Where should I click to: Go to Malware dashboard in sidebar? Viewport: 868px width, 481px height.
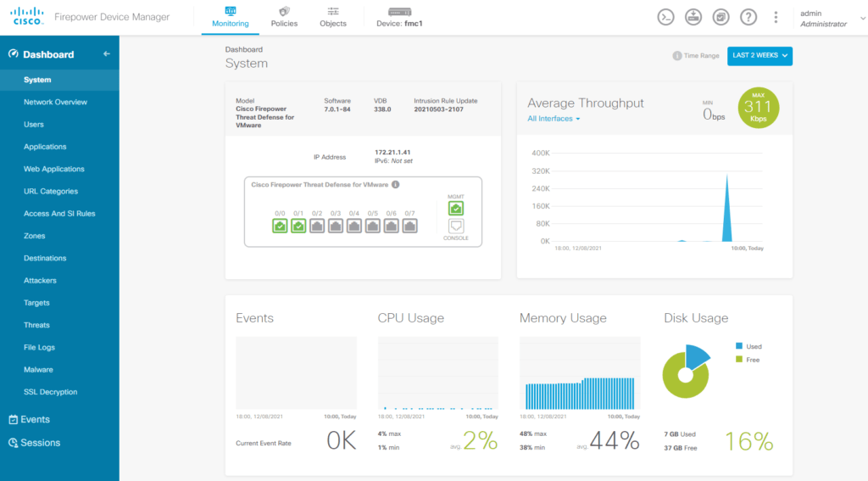point(38,370)
